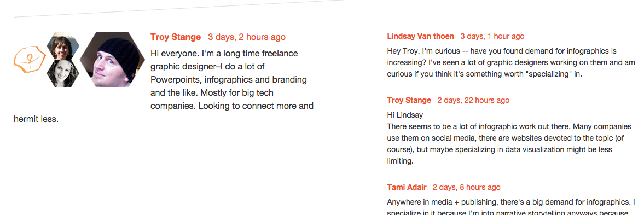Click Troy Stange's name in the reply thread

(x=409, y=100)
